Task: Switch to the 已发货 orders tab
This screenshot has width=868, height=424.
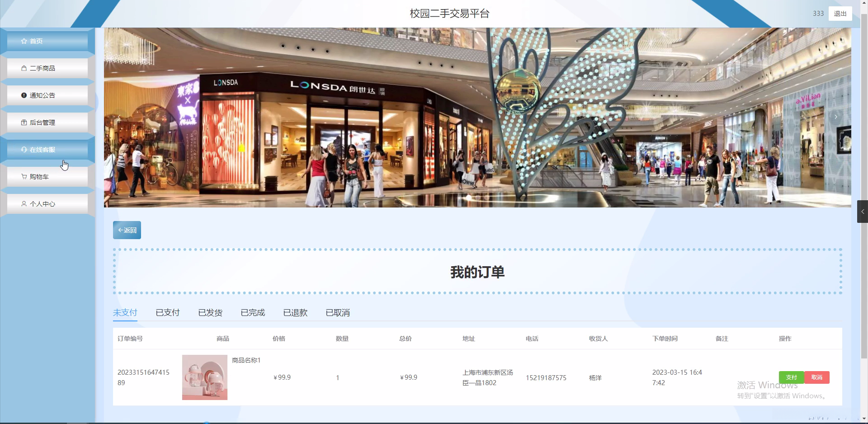Action: [x=210, y=313]
